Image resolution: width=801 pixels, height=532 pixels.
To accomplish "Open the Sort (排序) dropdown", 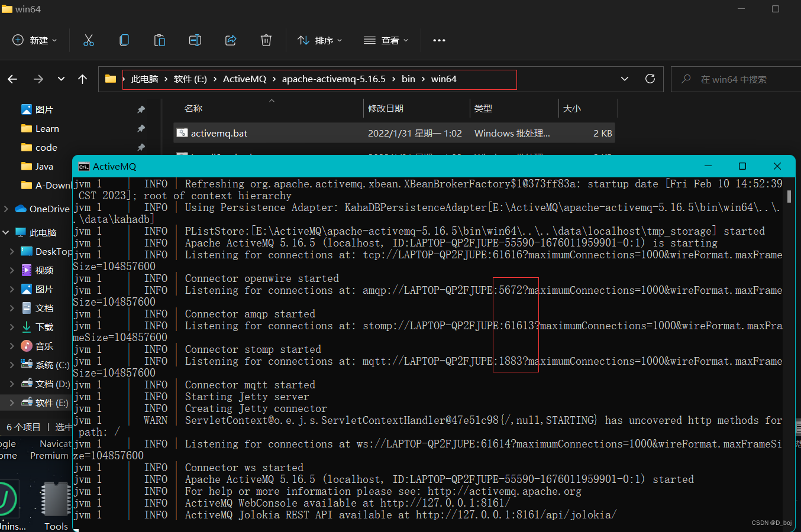I will pyautogui.click(x=319, y=40).
